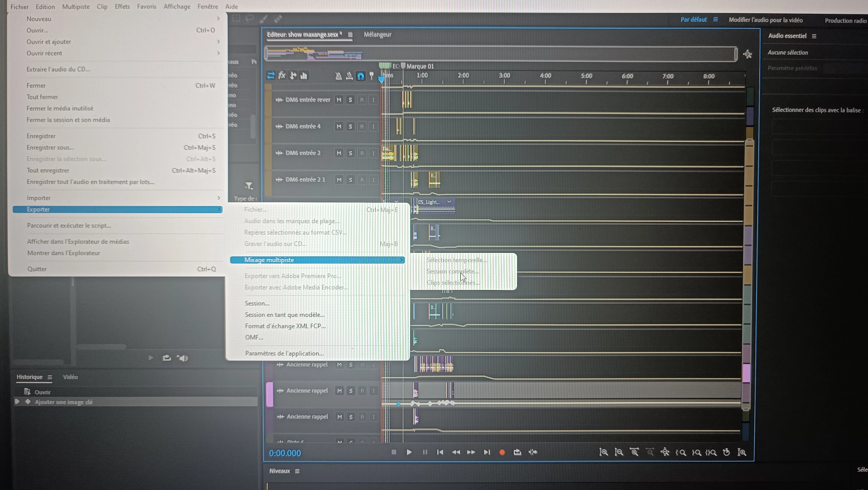Switch to the Mélangeur tab
The width and height of the screenshot is (868, 490).
point(377,34)
